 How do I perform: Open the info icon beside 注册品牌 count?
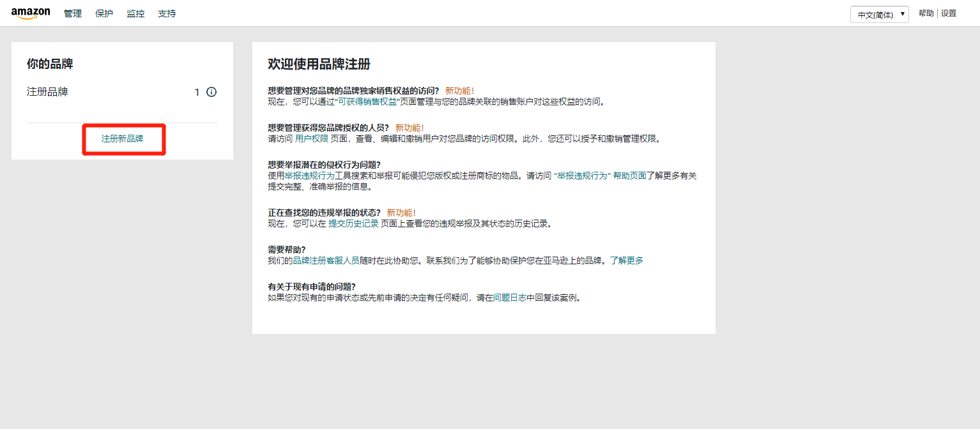click(211, 91)
